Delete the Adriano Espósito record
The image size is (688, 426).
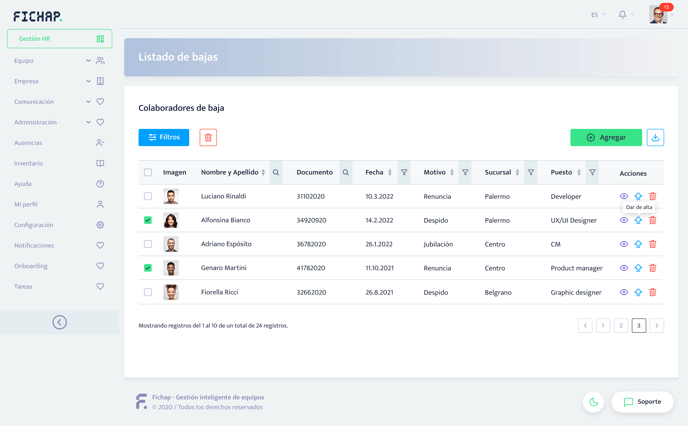(x=653, y=244)
